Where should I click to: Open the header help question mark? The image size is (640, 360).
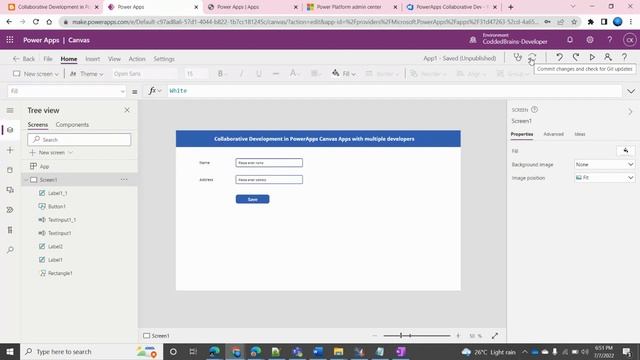609,40
